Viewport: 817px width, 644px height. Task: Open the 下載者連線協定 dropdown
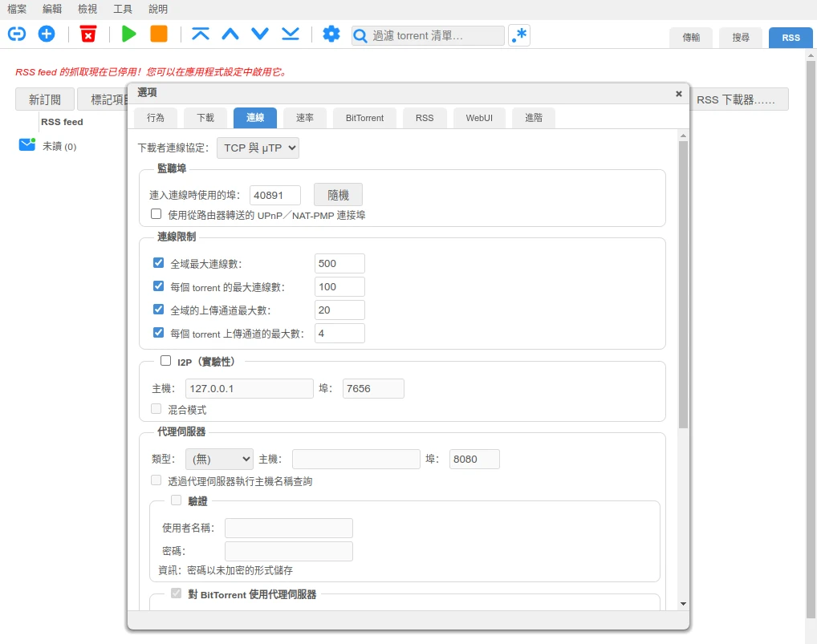coord(258,148)
